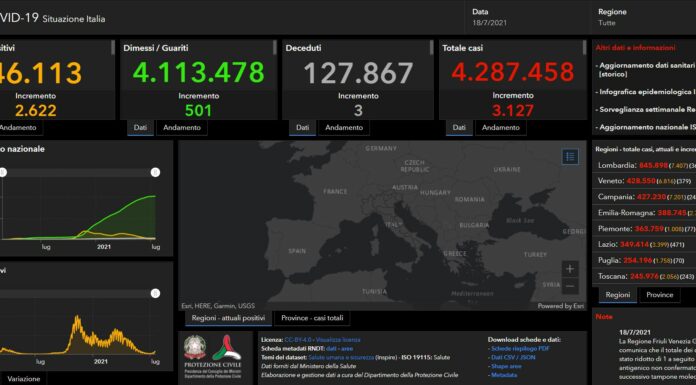Open Aggiornamento dati sanitari (storico) link
Image resolution: width=696 pixels, height=385 pixels.
[647, 70]
